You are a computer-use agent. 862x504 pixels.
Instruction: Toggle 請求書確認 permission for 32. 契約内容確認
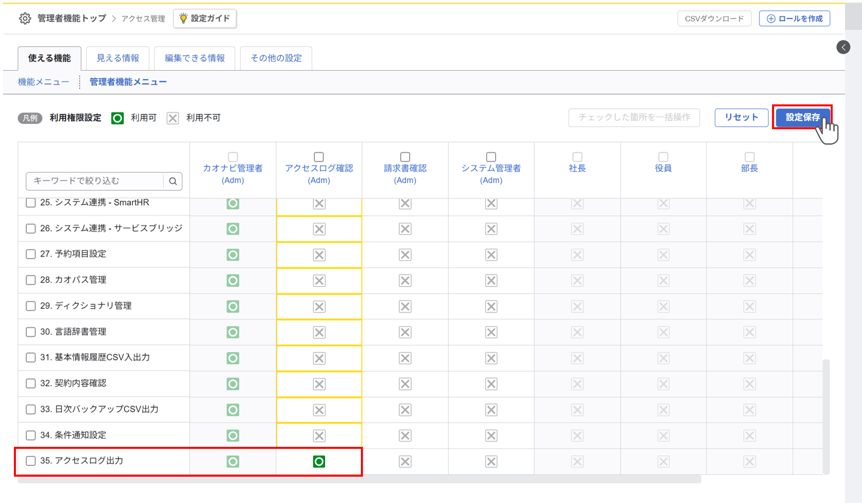405,384
